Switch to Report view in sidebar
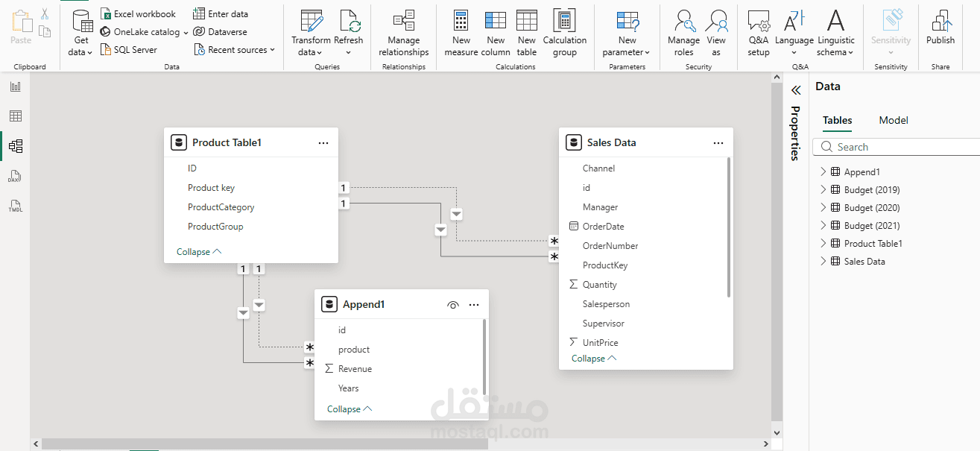Viewport: 980px width, 451px height. (x=15, y=86)
